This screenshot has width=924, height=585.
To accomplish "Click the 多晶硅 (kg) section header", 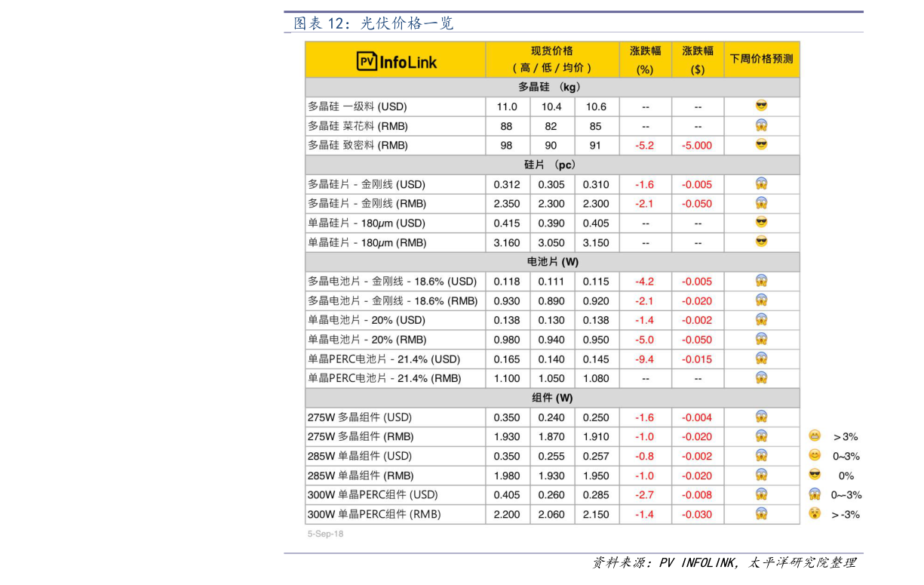I will 551,87.
